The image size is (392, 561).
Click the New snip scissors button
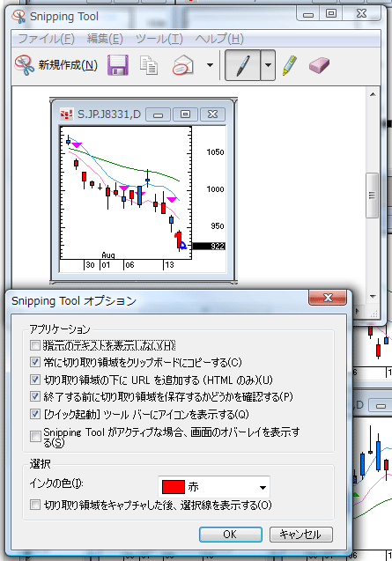tap(56, 65)
